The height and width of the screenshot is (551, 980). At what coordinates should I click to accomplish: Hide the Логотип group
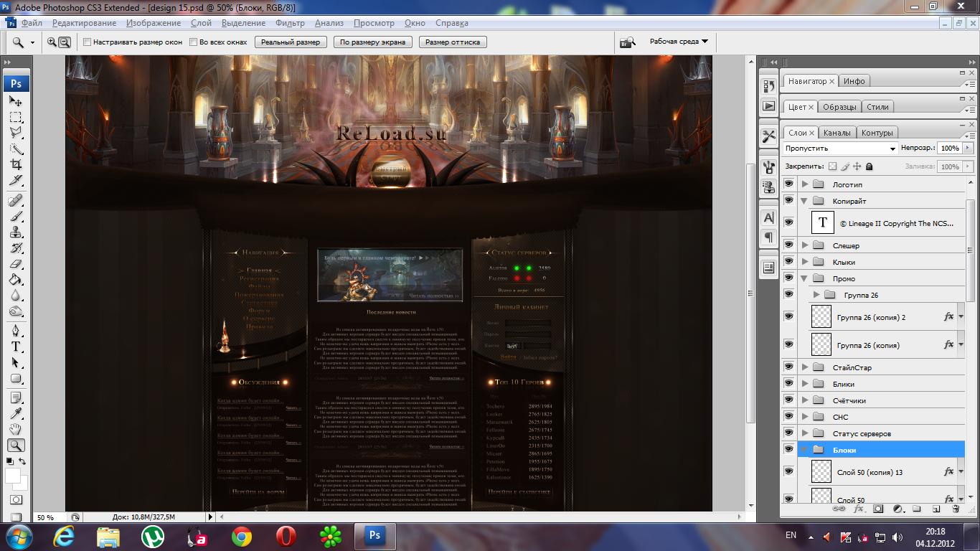tap(789, 184)
